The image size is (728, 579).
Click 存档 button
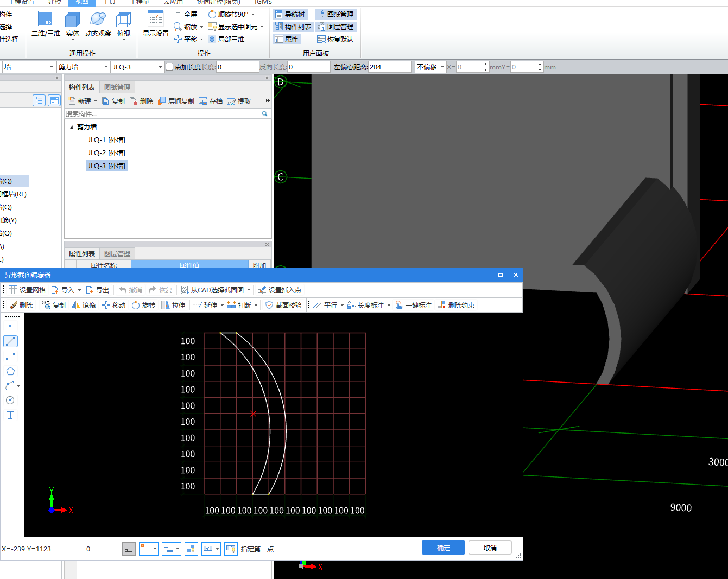(211, 101)
